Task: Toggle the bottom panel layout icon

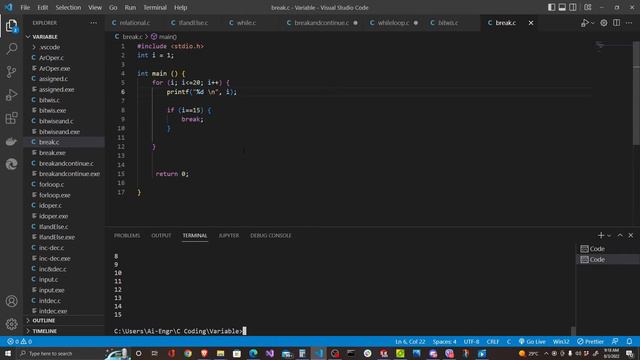Action: (562, 7)
